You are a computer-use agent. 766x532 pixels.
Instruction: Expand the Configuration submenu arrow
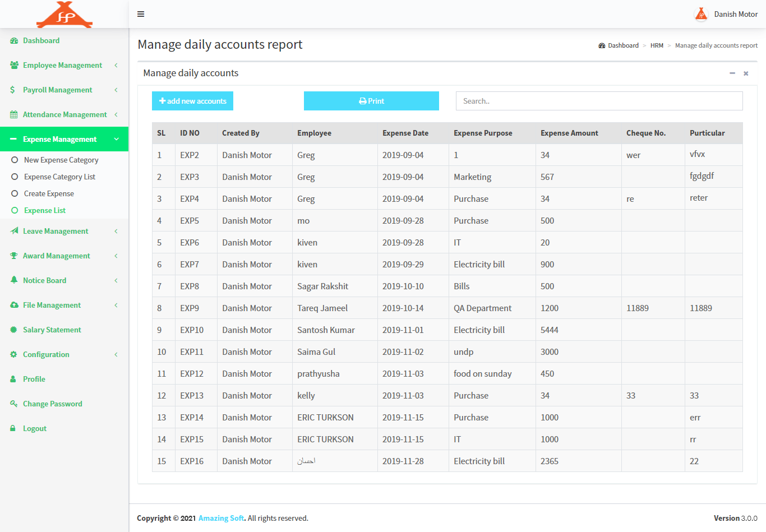[116, 354]
